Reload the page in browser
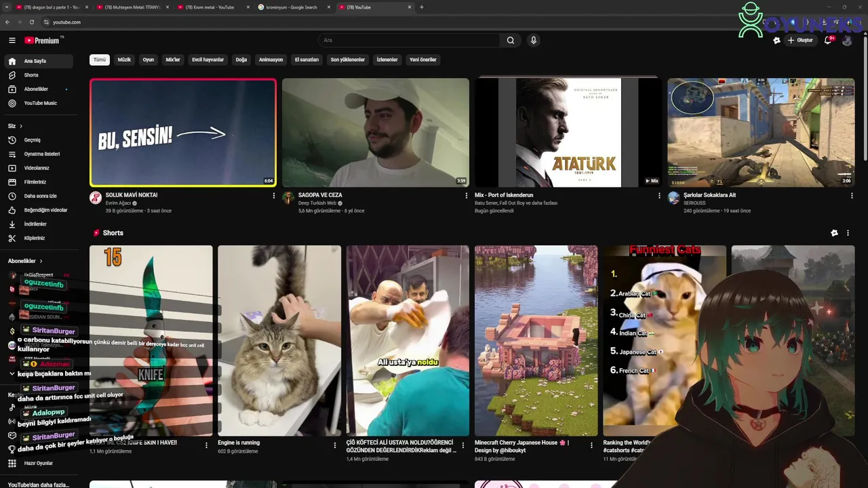The image size is (868, 488). tap(31, 22)
